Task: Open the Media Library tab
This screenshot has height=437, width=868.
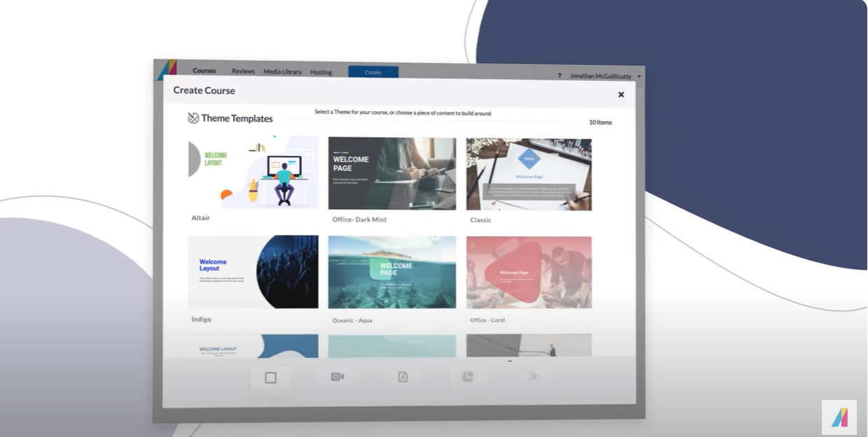Action: pos(283,72)
